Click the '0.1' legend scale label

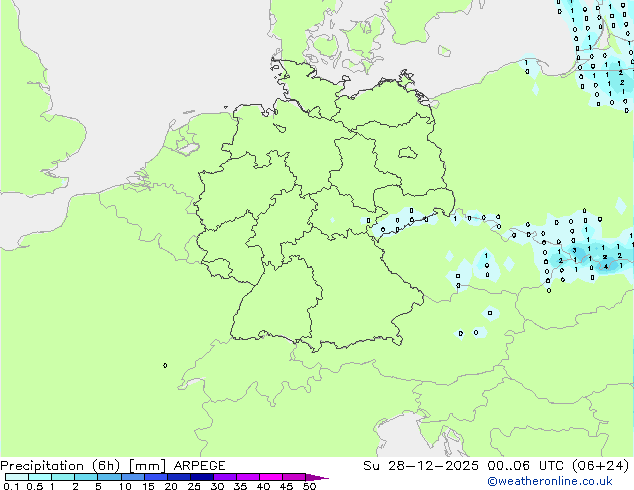tap(11, 486)
